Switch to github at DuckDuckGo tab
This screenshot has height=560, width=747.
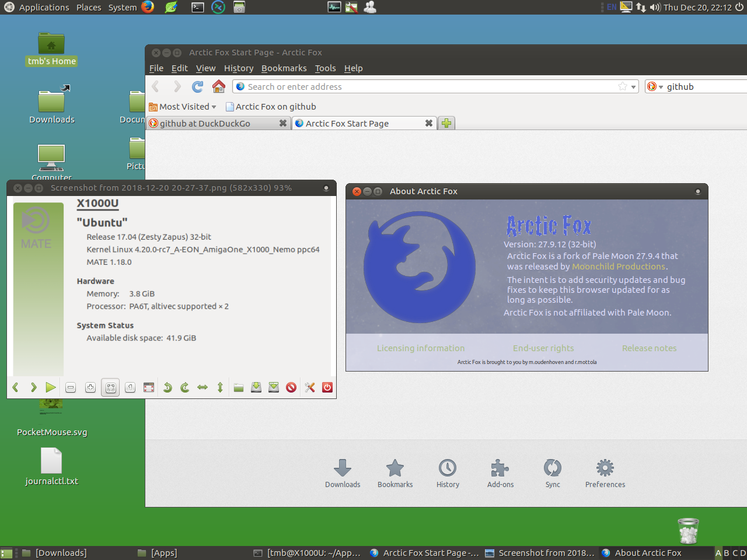[x=212, y=124]
